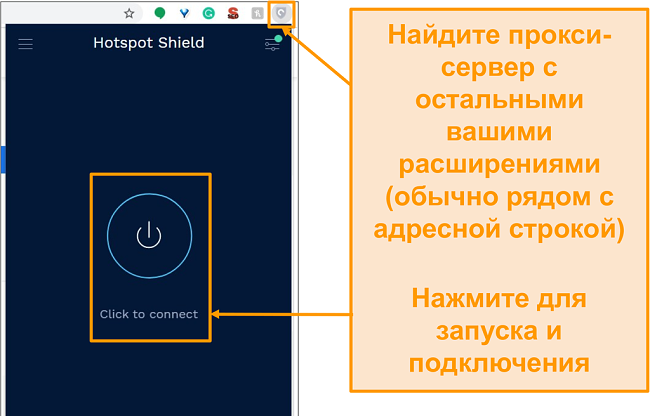This screenshot has height=416, width=650.
Task: Click the "Click to connect" label
Action: coord(149,314)
